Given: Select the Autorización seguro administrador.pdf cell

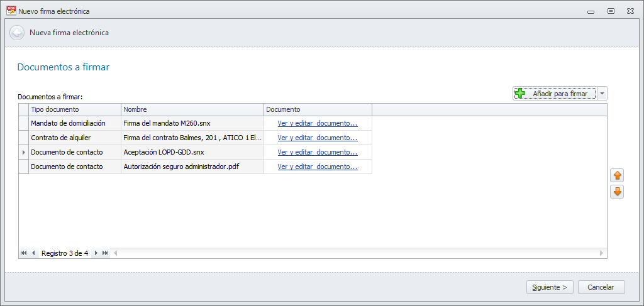Looking at the screenshot, I should pos(192,167).
